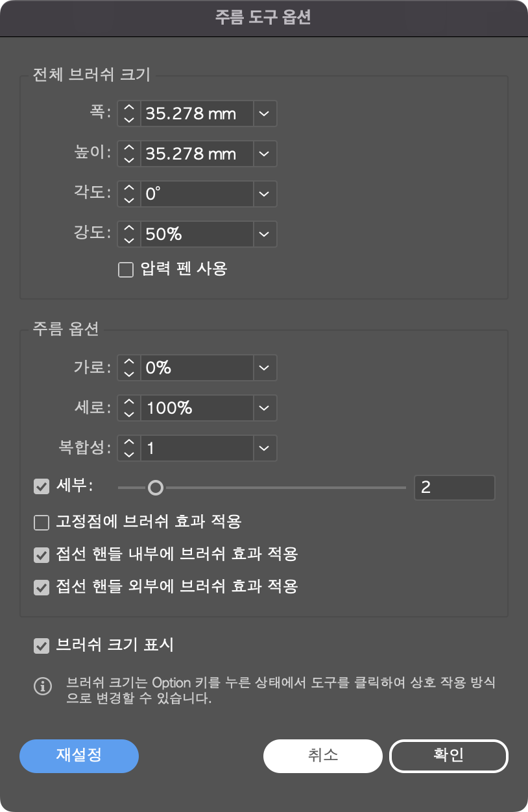Image resolution: width=528 pixels, height=812 pixels.
Task: Click the up arrow stepper beside 폭 field
Action: 128,108
